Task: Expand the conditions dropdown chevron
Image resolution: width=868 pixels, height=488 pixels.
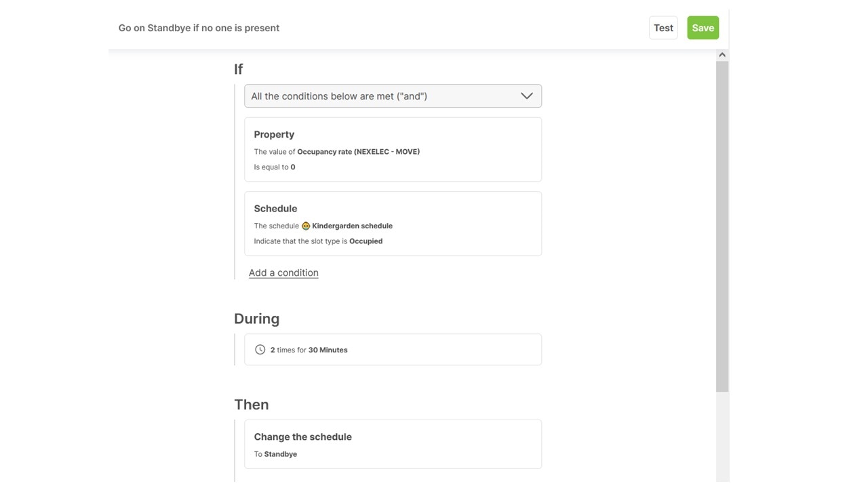Action: pyautogui.click(x=526, y=96)
